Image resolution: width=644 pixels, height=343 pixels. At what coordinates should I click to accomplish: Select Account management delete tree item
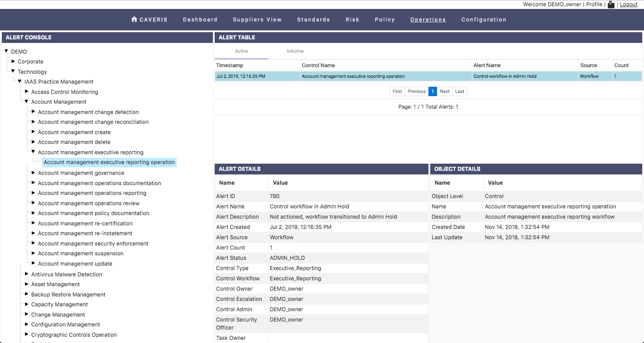pyautogui.click(x=74, y=142)
